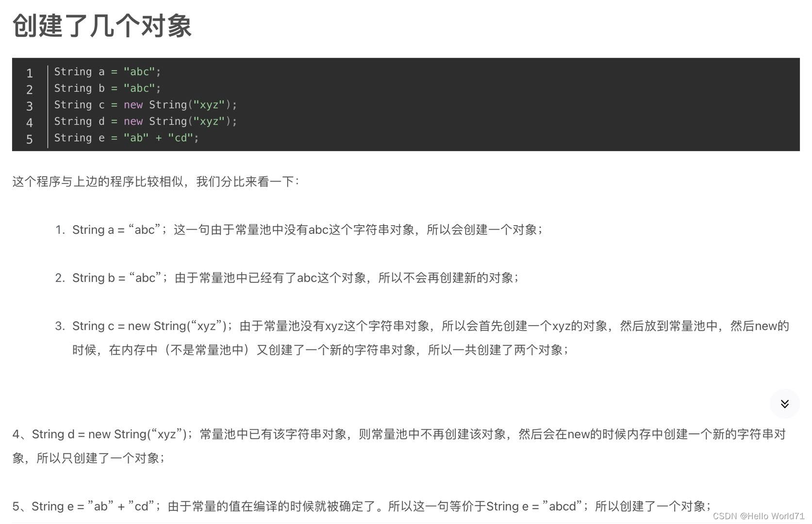Image resolution: width=812 pixels, height=524 pixels.
Task: Click line number 1 in code gutter
Action: [30, 73]
